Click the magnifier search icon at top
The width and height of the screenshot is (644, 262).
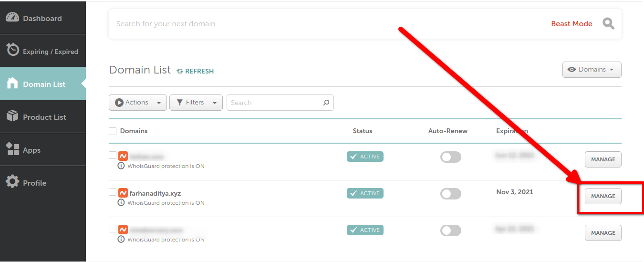click(608, 23)
